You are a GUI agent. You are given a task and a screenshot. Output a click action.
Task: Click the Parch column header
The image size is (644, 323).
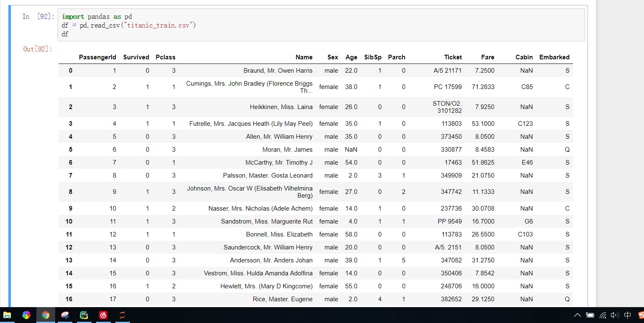point(397,57)
